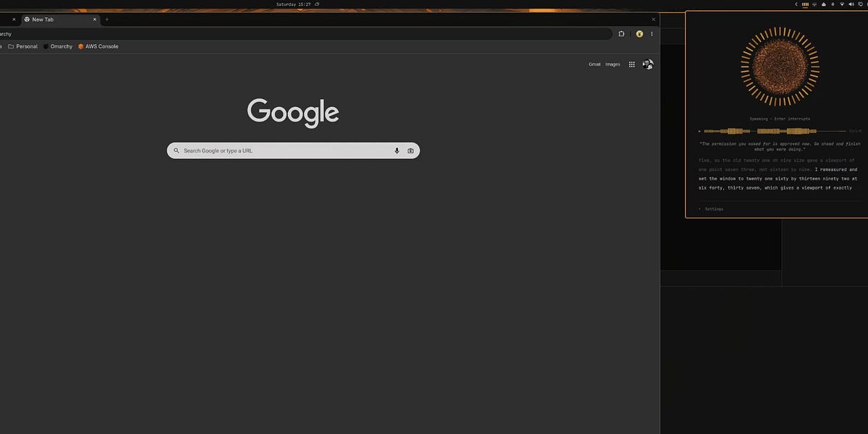
Task: Close the Chrome window with X button
Action: click(x=653, y=20)
